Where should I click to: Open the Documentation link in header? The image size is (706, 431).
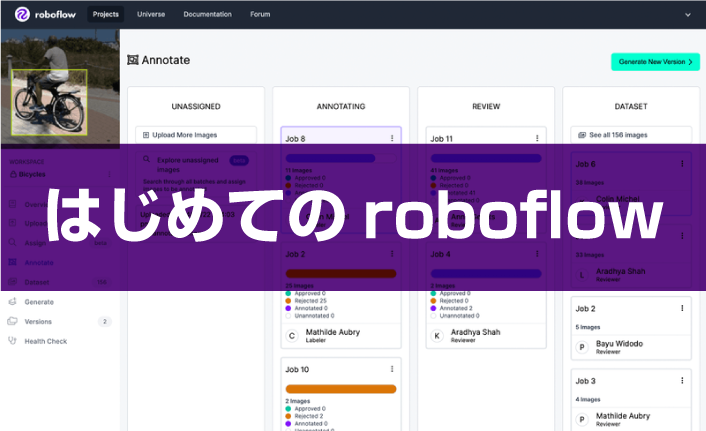(x=208, y=14)
